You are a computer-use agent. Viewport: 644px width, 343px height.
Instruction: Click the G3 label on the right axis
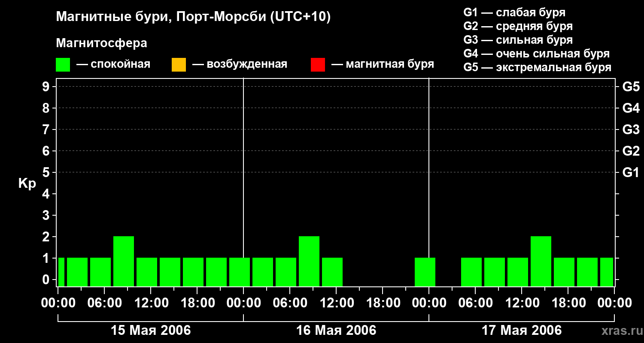pyautogui.click(x=631, y=129)
